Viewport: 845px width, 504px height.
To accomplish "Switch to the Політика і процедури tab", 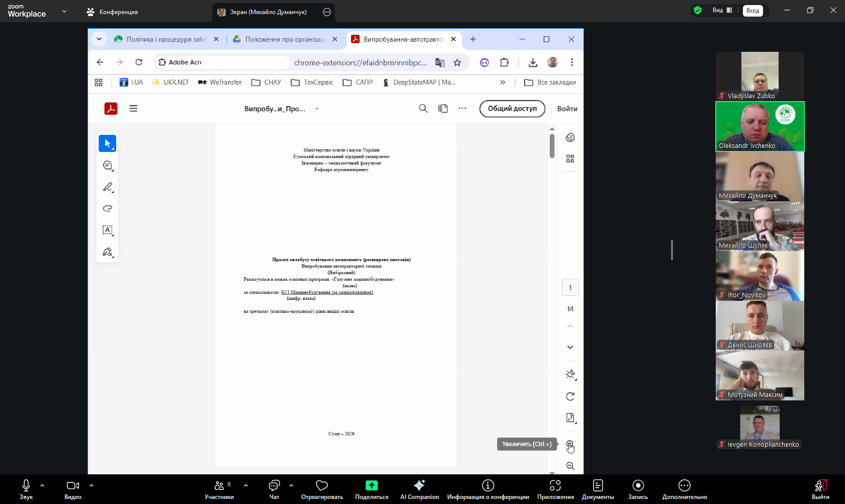I will pos(161,39).
